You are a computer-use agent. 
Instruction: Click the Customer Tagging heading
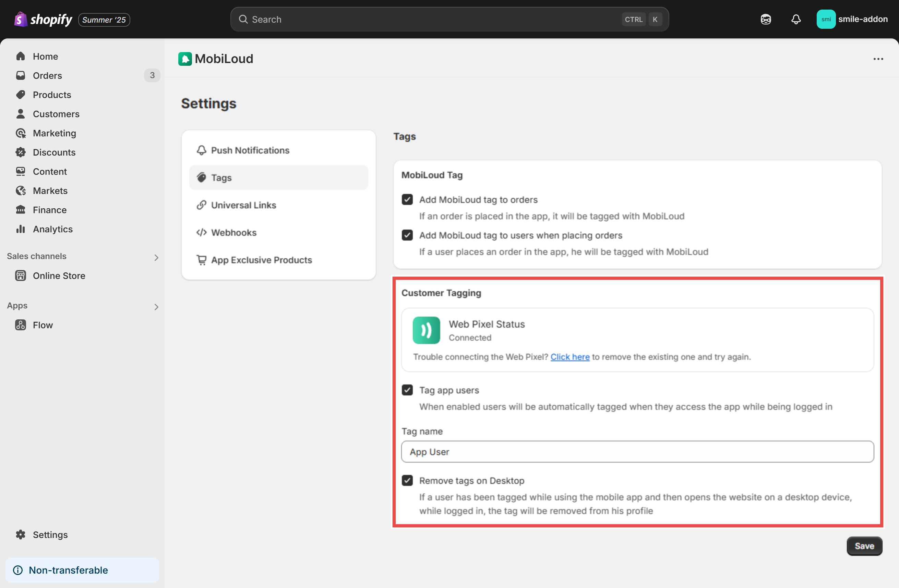441,293
